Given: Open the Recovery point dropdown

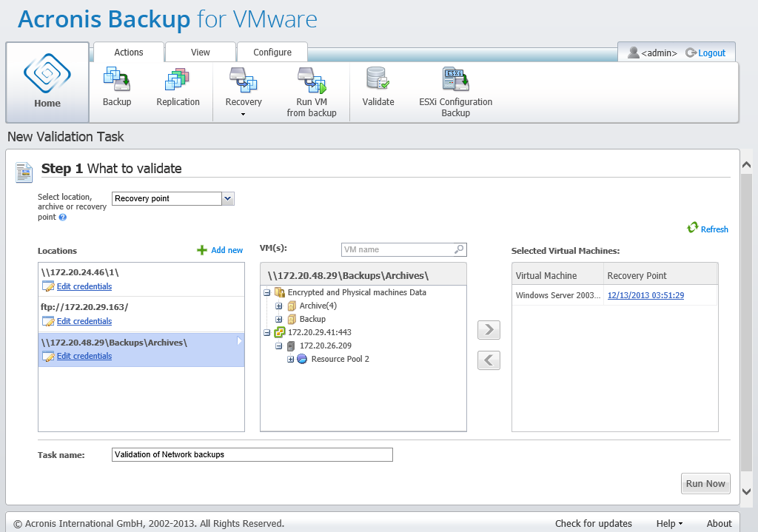Looking at the screenshot, I should tap(228, 198).
